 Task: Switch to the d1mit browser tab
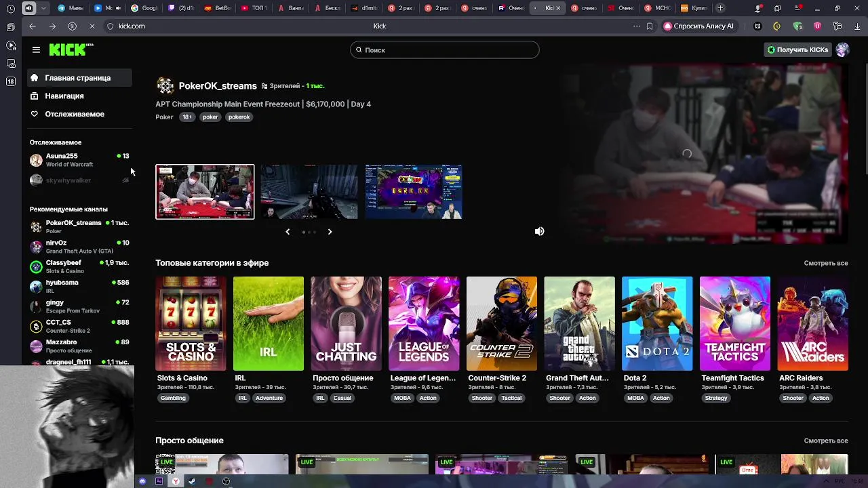click(363, 8)
